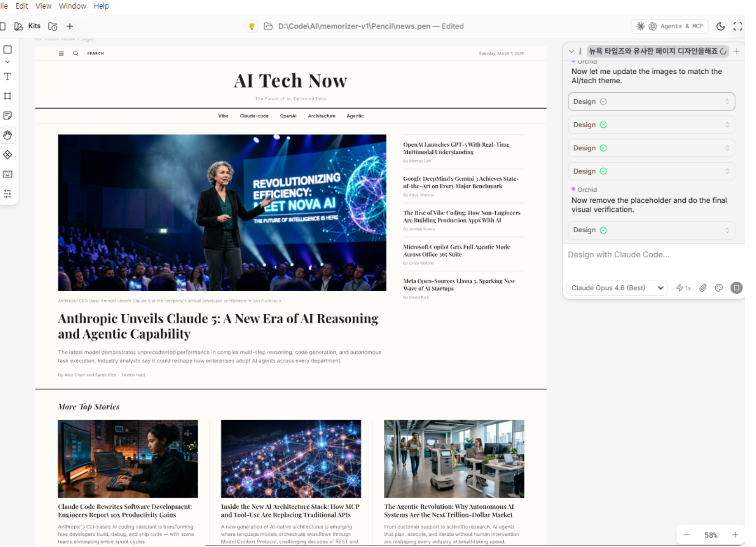Screen dimensions: 756x547
Task: Open the Claude Opus 4.6 model dropdown
Action: pos(617,288)
